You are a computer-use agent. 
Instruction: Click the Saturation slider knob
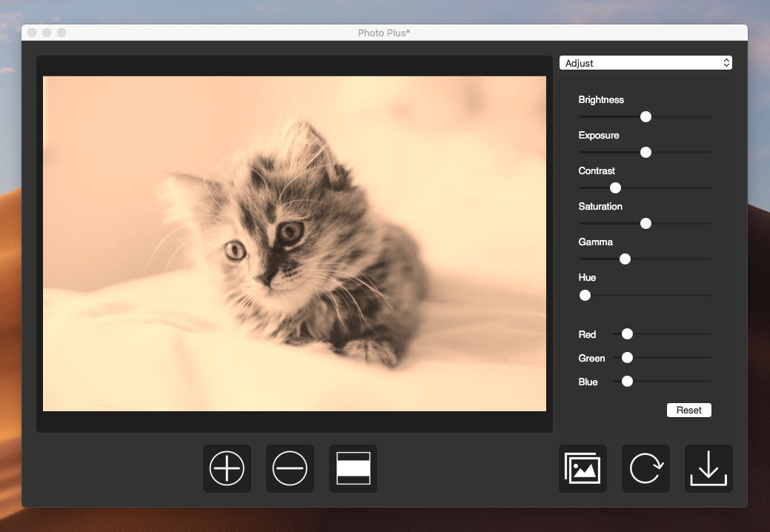(645, 223)
